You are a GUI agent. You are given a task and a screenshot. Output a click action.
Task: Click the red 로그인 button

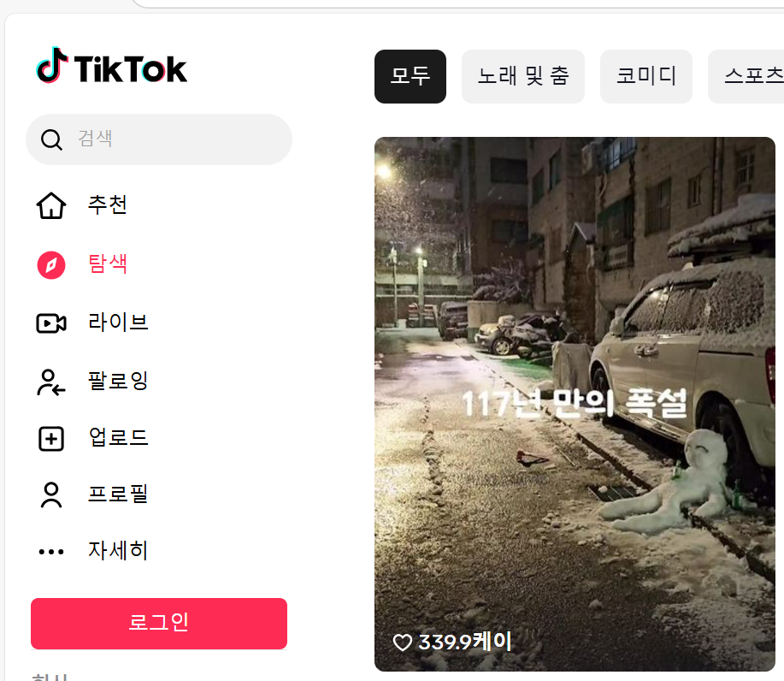[159, 624]
